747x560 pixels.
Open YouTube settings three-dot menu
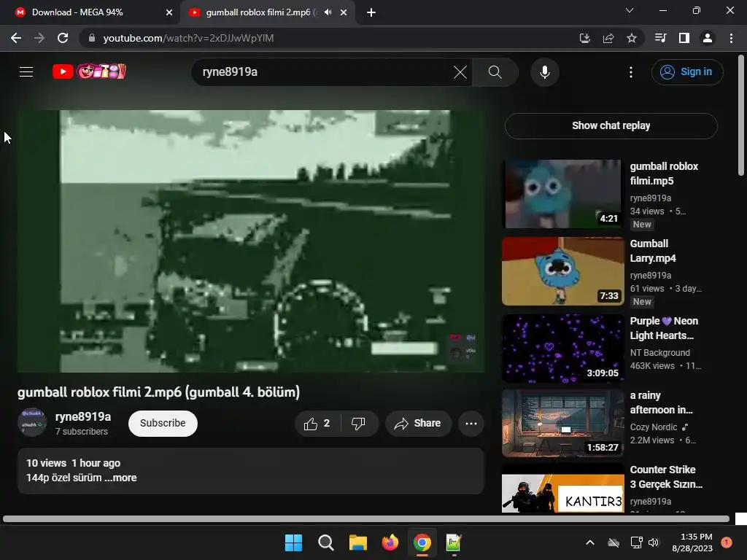tap(631, 72)
